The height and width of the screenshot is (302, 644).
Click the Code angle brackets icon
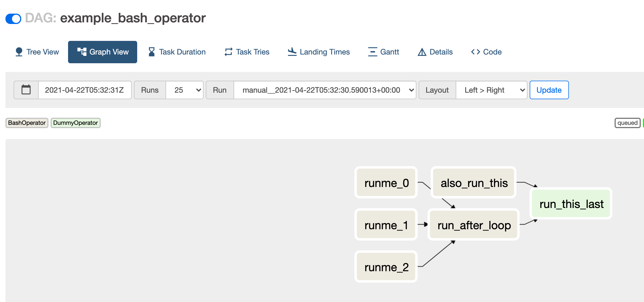tap(475, 52)
